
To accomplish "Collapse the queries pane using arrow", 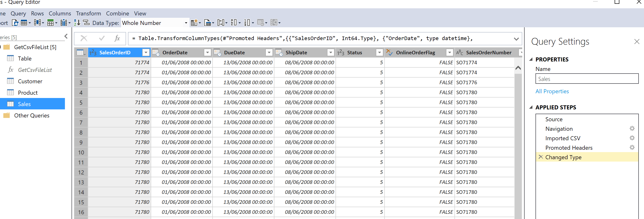I will [x=66, y=36].
